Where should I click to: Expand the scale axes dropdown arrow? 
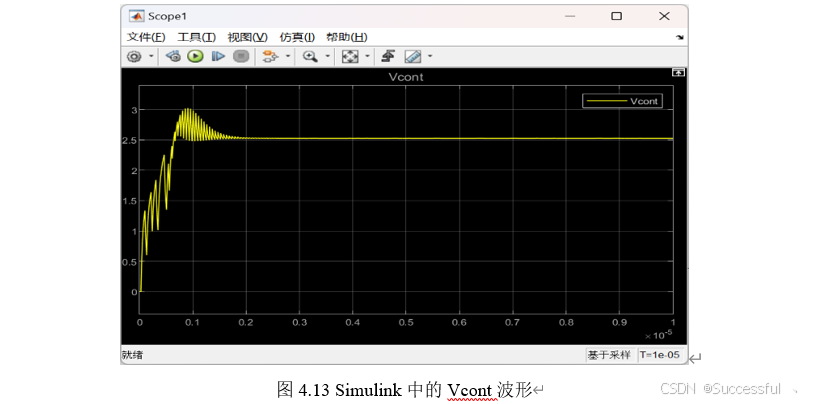[x=367, y=57]
